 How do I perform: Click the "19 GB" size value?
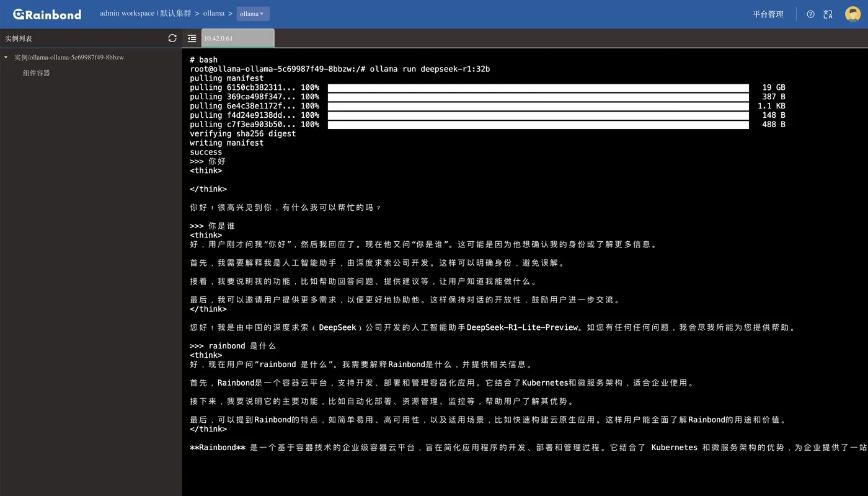tap(774, 88)
